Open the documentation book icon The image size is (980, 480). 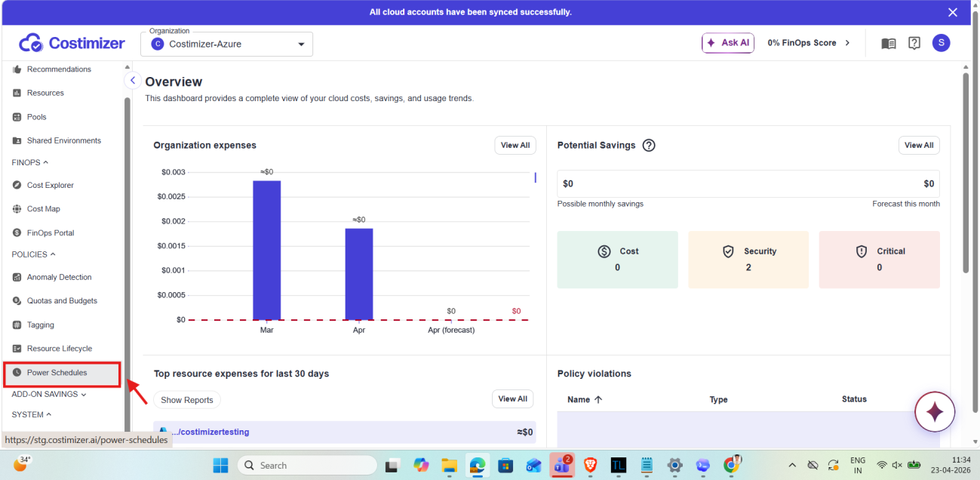[x=889, y=43]
